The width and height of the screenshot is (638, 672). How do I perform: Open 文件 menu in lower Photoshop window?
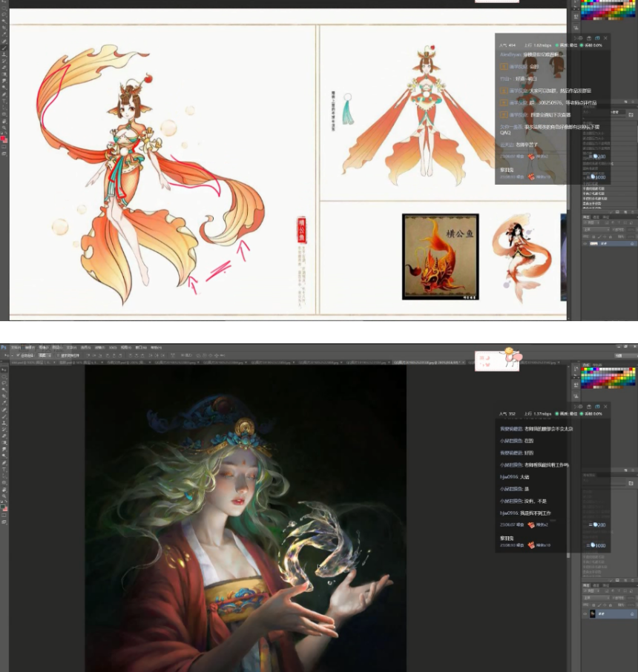(x=16, y=348)
